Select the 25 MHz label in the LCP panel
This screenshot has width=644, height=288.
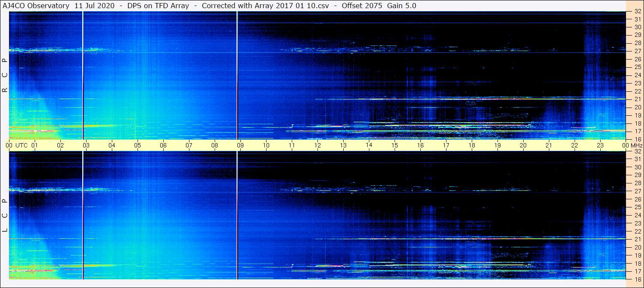637,207
